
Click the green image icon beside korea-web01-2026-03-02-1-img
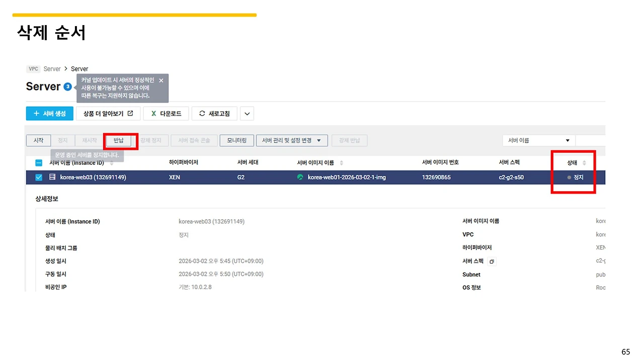click(x=300, y=177)
